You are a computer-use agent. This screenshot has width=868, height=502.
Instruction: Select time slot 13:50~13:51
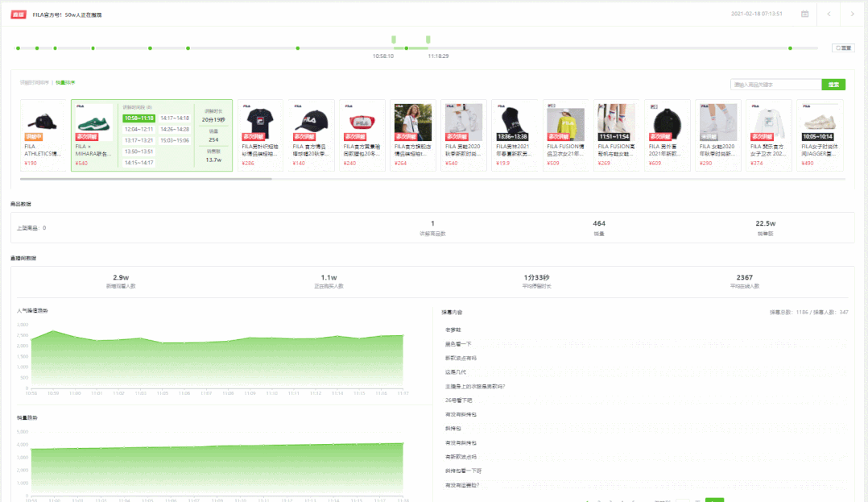click(x=139, y=151)
